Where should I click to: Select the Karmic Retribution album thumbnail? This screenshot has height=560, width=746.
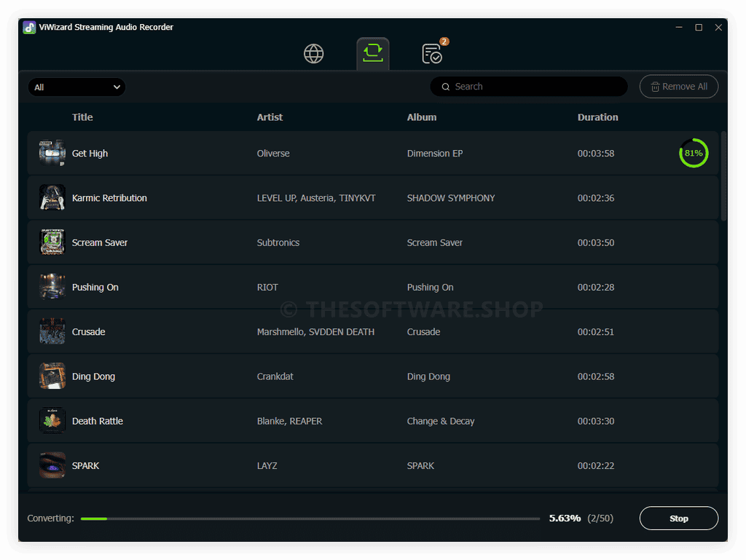pos(52,198)
